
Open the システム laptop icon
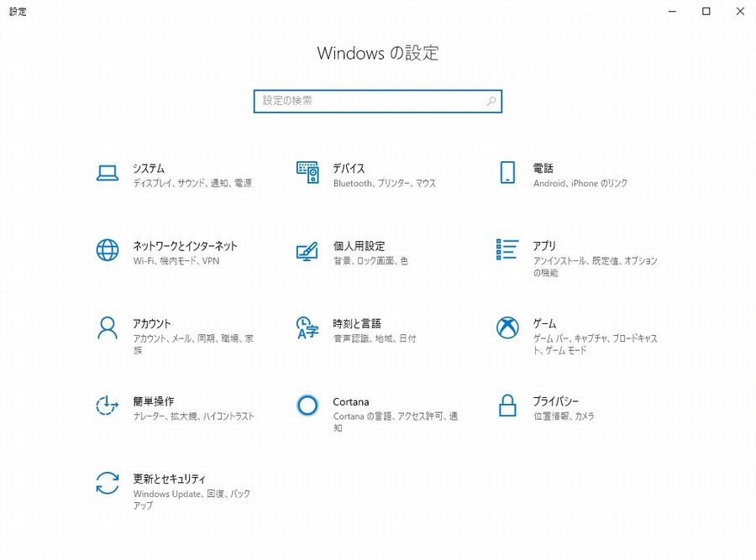click(107, 173)
